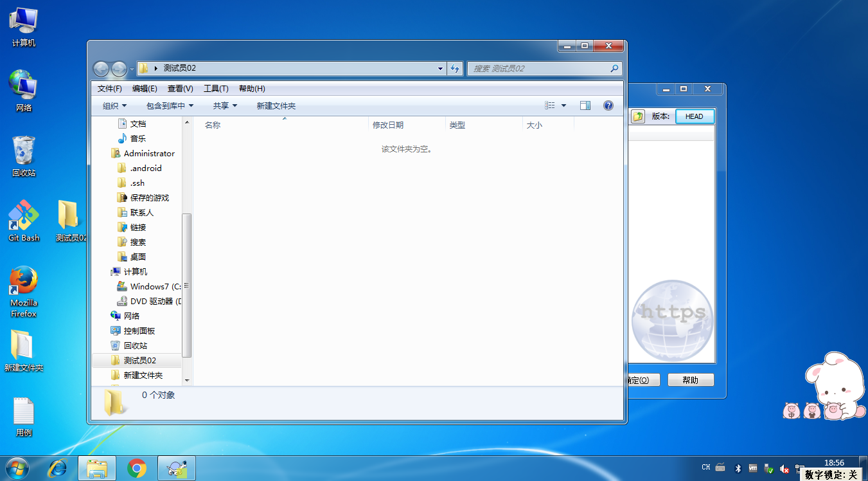Select 保存的游戏 in the navigation tree
868x481 pixels.
pyautogui.click(x=143, y=197)
